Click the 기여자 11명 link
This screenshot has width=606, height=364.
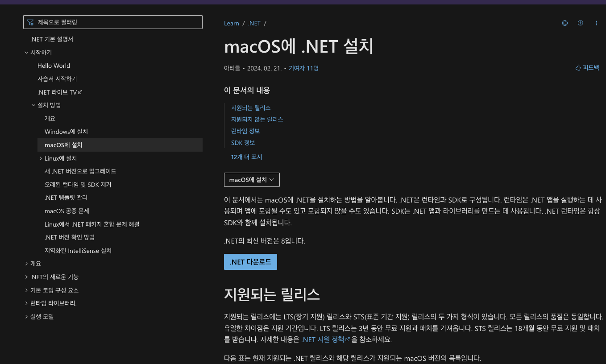pyautogui.click(x=303, y=68)
